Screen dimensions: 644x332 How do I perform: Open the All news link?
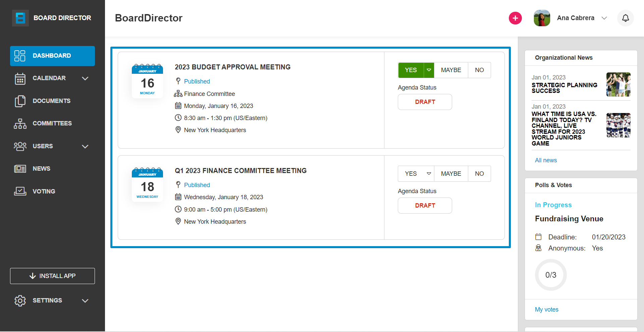[x=546, y=160]
